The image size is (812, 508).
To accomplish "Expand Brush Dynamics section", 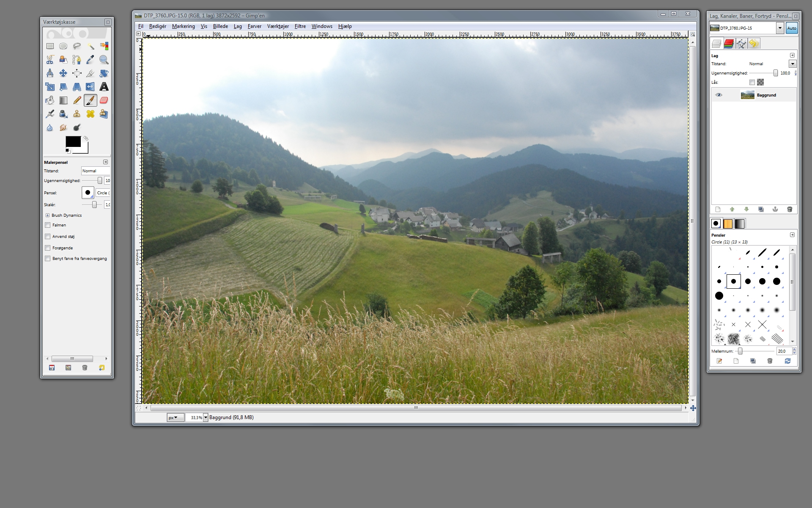I will [47, 215].
